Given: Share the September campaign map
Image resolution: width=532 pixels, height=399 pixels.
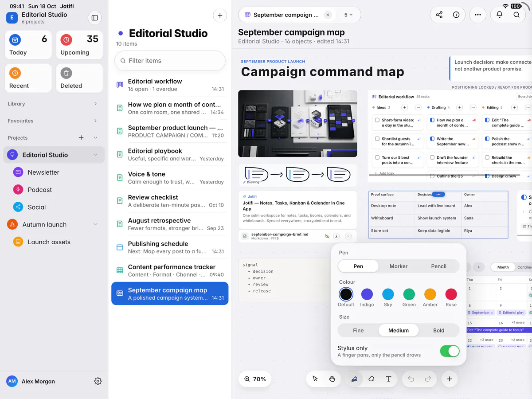Looking at the screenshot, I should point(439,15).
